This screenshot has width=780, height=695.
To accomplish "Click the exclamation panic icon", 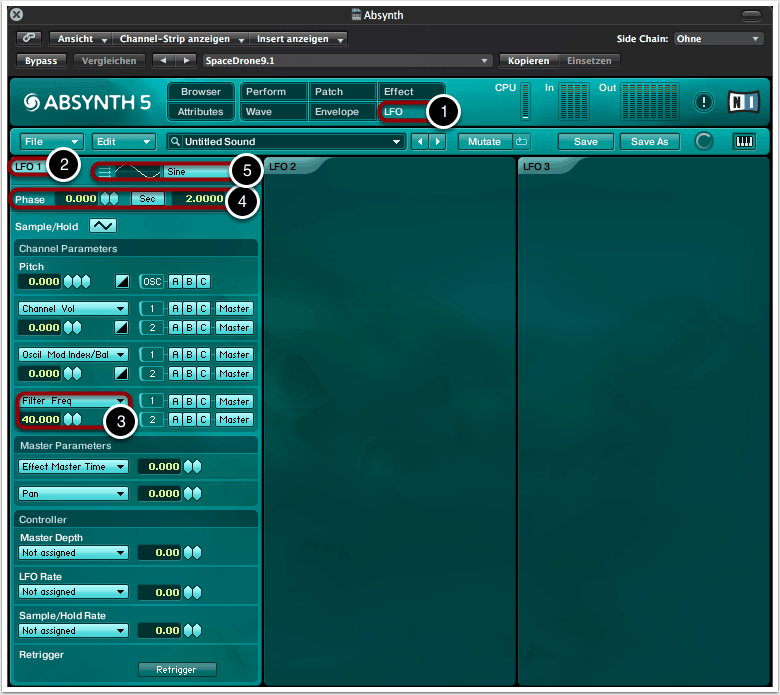I will pos(704,102).
